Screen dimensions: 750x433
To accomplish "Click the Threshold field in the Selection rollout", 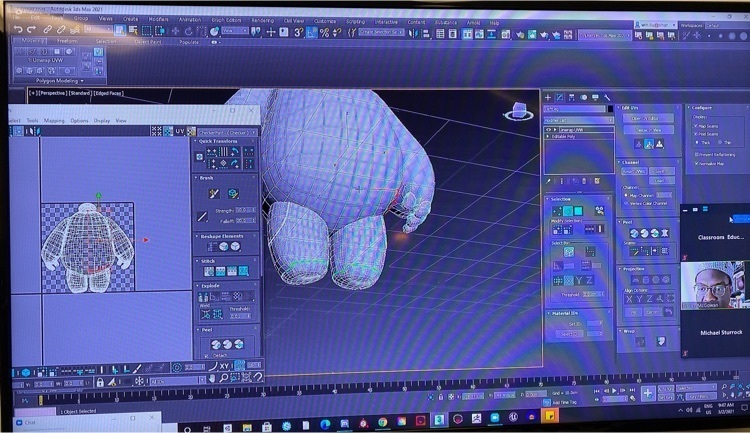I will (x=593, y=294).
